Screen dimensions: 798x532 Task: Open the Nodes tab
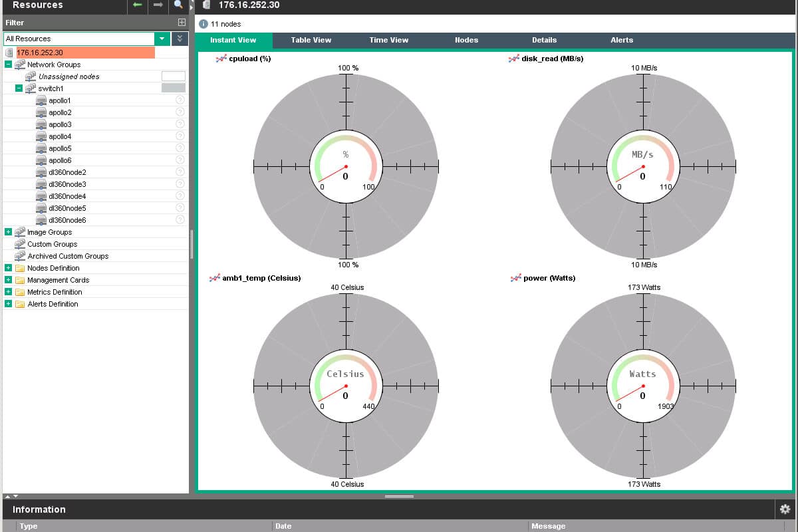click(x=467, y=40)
